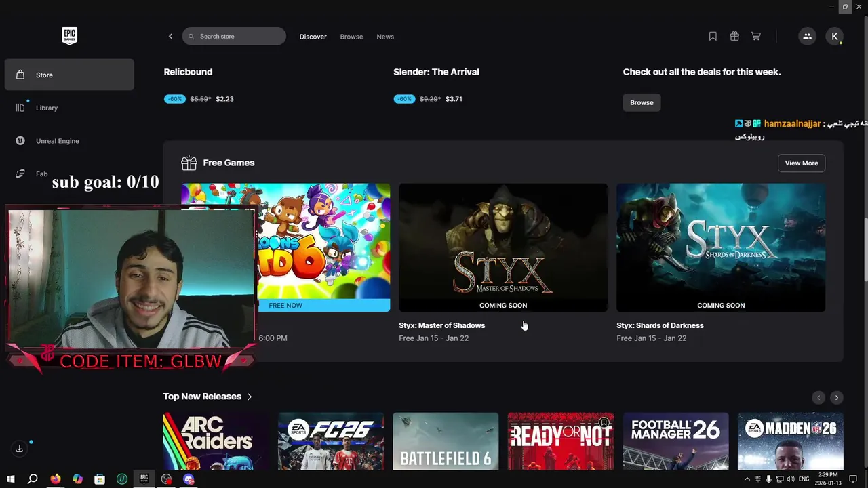This screenshot has width=868, height=488.
Task: Open the green circular U app in taskbar
Action: click(122, 479)
